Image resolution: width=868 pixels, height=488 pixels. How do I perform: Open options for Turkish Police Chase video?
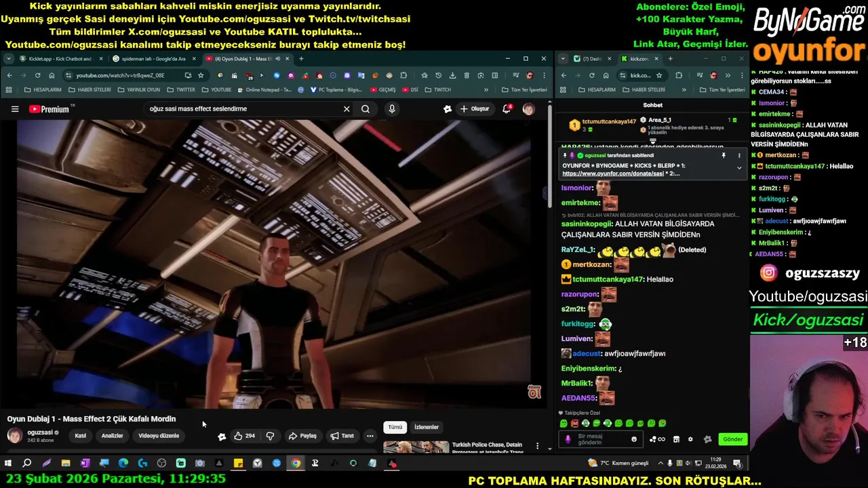tap(538, 446)
